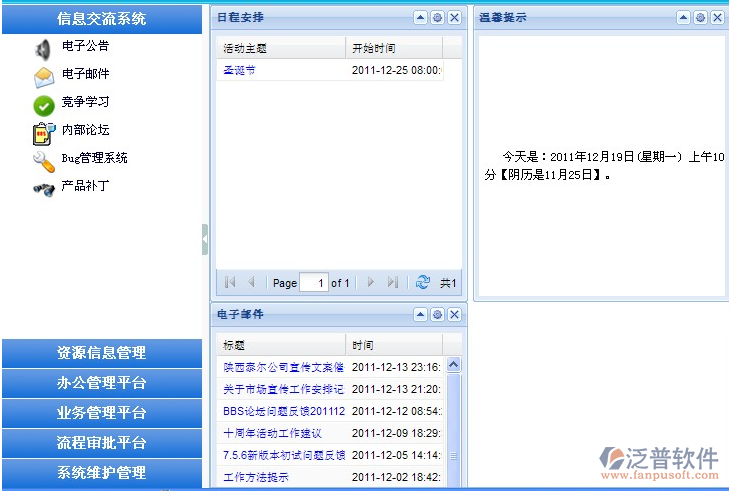Open the 竞争学习 menu item

click(86, 102)
